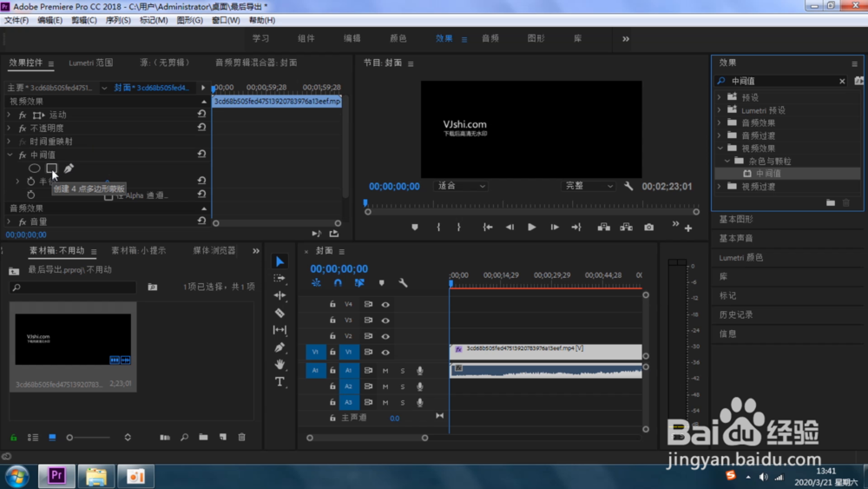The image size is (868, 489).
Task: Select the Selection tool arrow
Action: 279,261
